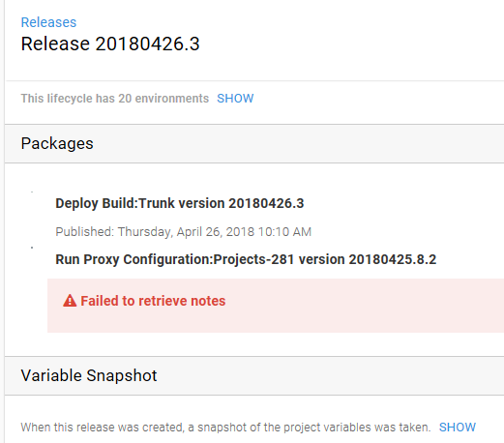504x443 pixels.
Task: Click the word Trunk in package name
Action: click(157, 203)
